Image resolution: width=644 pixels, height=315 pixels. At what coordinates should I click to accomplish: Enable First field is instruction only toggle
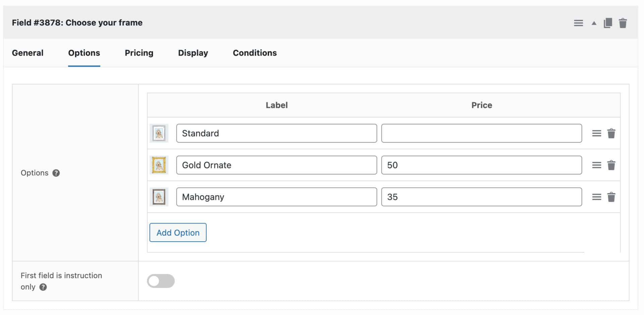[x=161, y=281]
